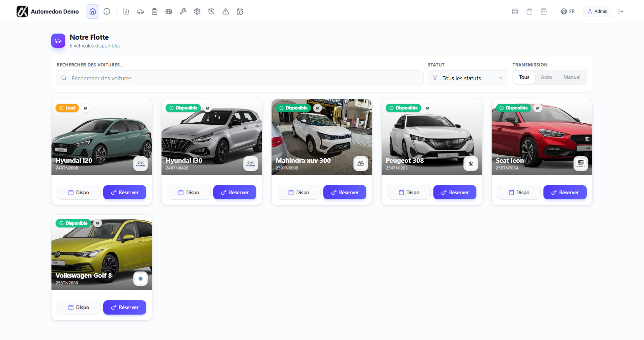Image resolution: width=644 pixels, height=340 pixels.
Task: Open the history clock icon
Action: coord(211,11)
